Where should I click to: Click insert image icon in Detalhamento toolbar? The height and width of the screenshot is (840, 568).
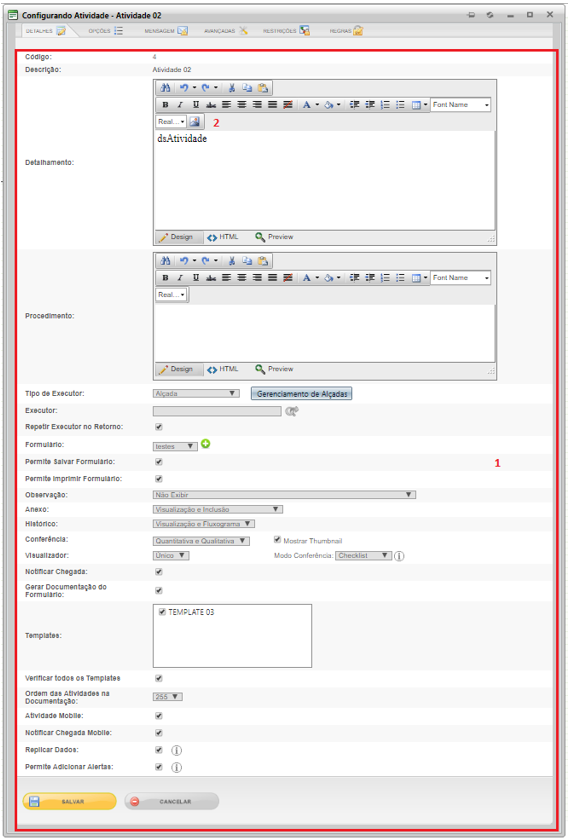tap(195, 122)
